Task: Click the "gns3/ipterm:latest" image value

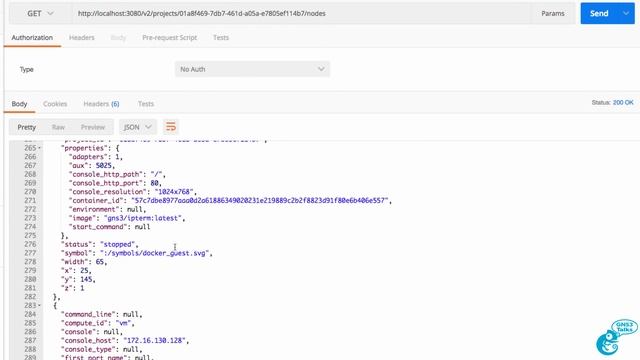Action: 142,218
